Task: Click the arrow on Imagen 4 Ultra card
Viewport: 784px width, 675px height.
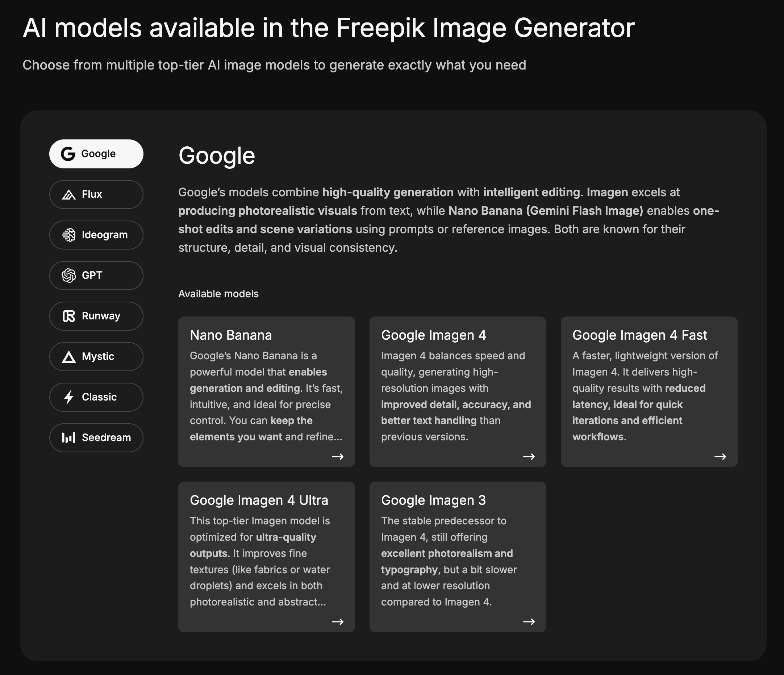Action: click(x=338, y=622)
